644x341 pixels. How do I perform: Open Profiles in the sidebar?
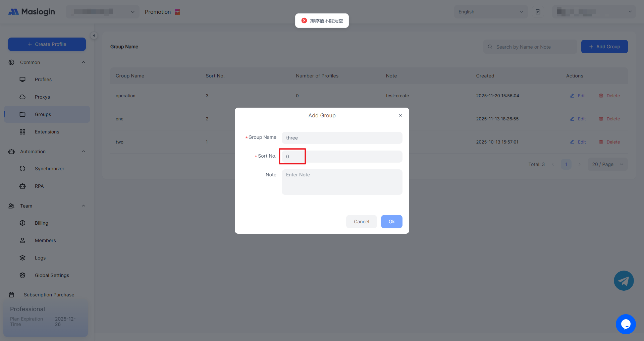click(43, 79)
